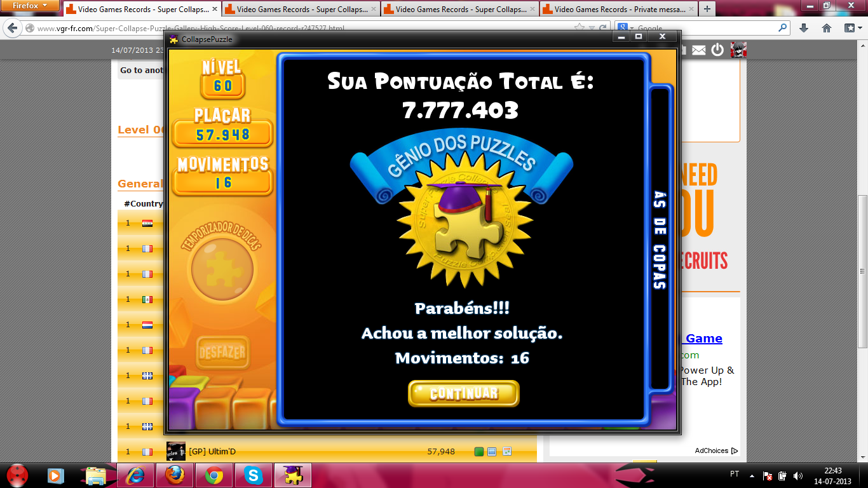Viewport: 868px width, 488px height.
Task: Click the green status icon in Ultim'D row
Action: click(479, 452)
